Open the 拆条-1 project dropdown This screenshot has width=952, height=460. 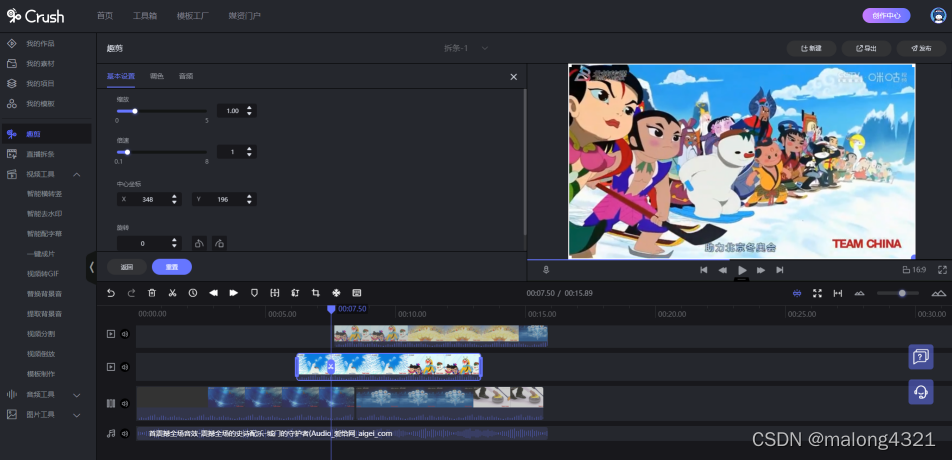tap(466, 48)
